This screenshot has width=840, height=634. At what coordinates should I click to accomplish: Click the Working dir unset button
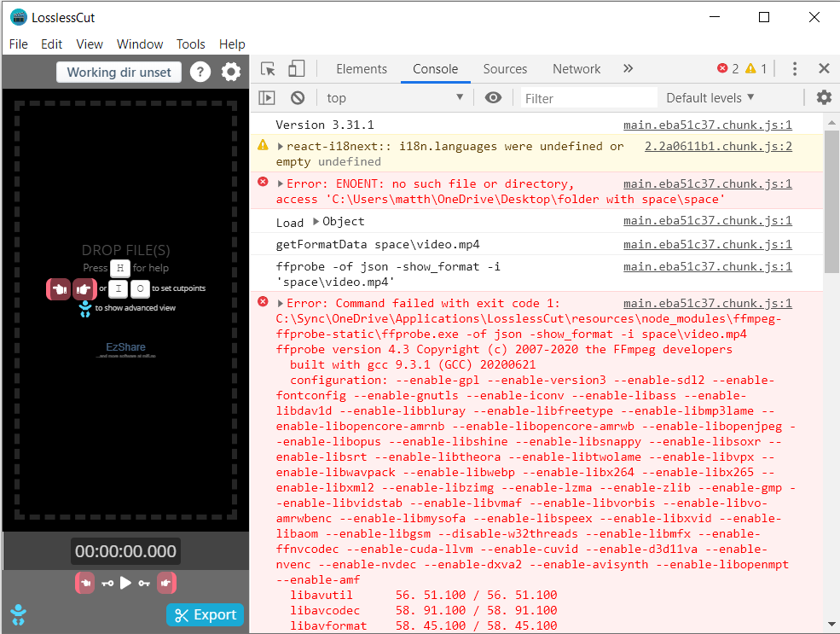point(119,73)
